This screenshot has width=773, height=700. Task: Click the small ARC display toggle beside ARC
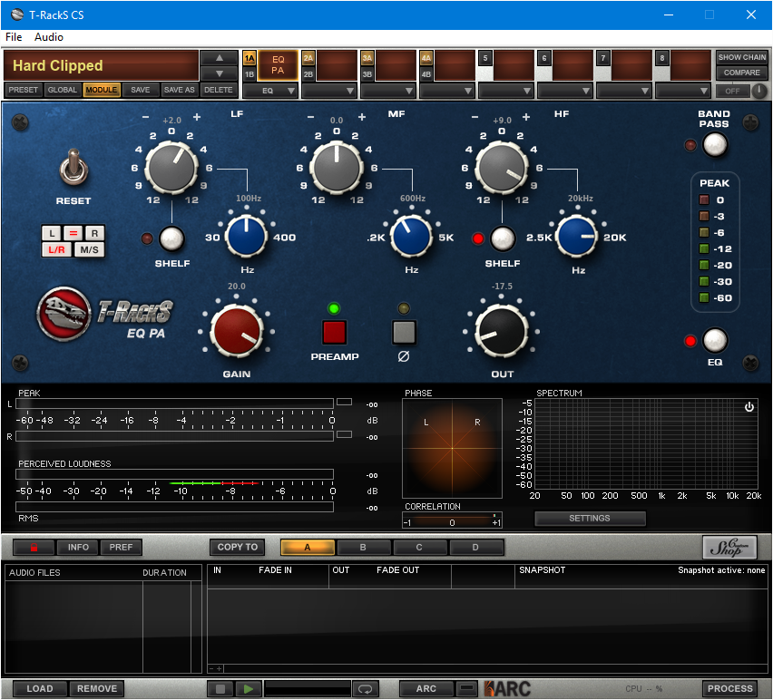465,688
